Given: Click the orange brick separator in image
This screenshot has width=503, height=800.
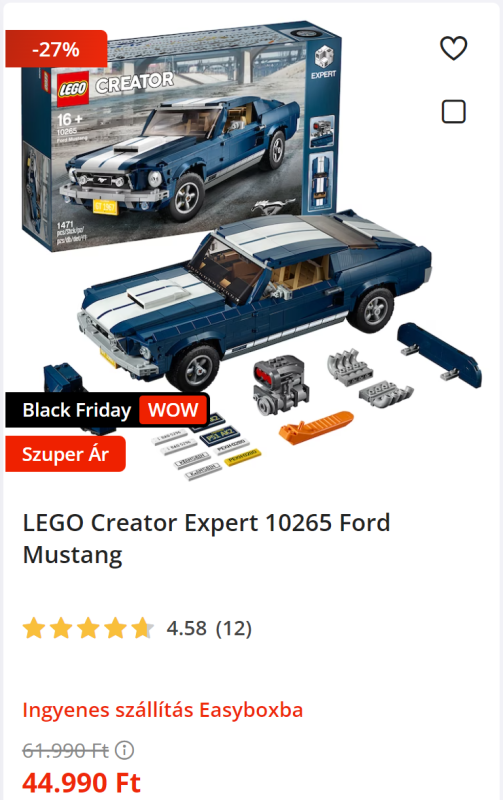Looking at the screenshot, I should [316, 427].
